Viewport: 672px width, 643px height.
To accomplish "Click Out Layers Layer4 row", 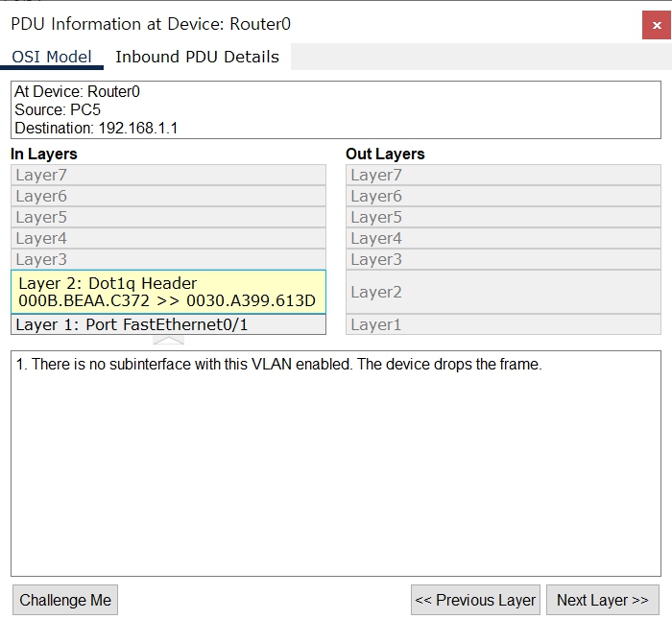I will pyautogui.click(x=504, y=238).
